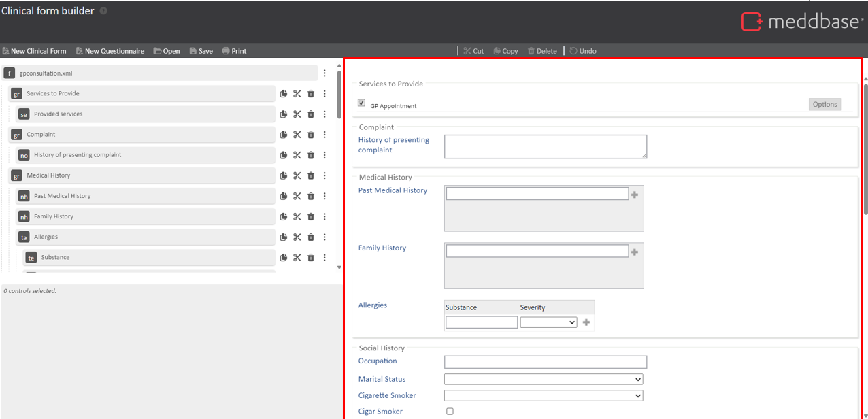
Task: Delete the Family History control
Action: point(311,216)
